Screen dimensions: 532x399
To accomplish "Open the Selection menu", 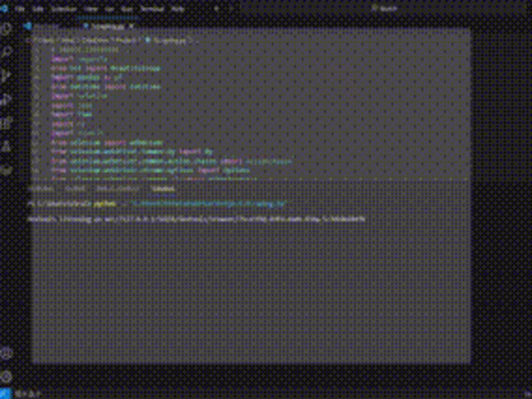I will [64, 9].
